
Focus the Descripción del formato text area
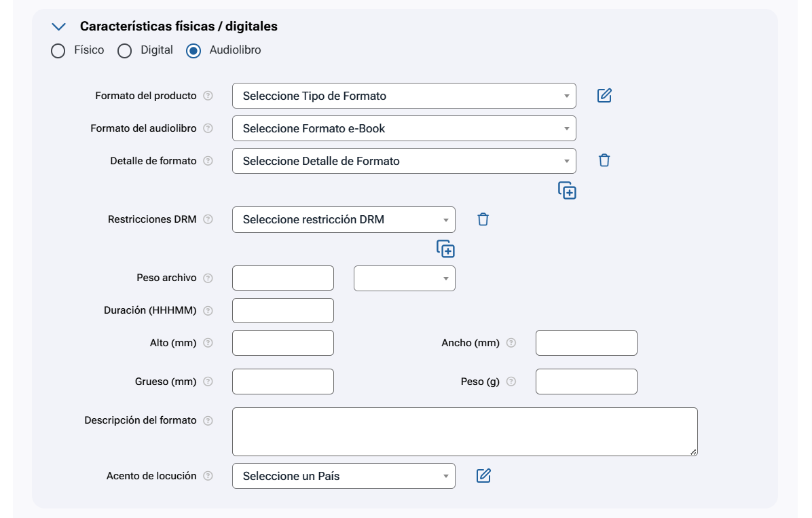[464, 432]
